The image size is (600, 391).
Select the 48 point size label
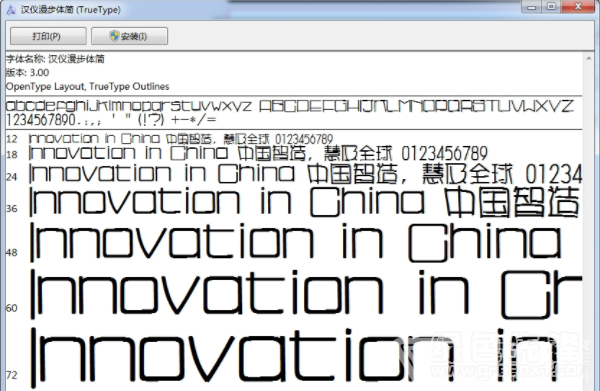(12, 253)
